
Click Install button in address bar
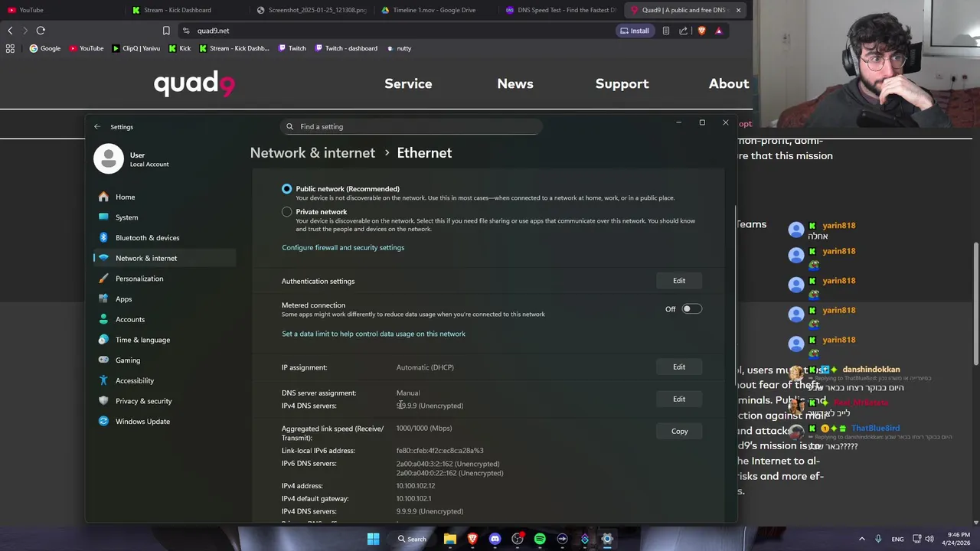(635, 31)
